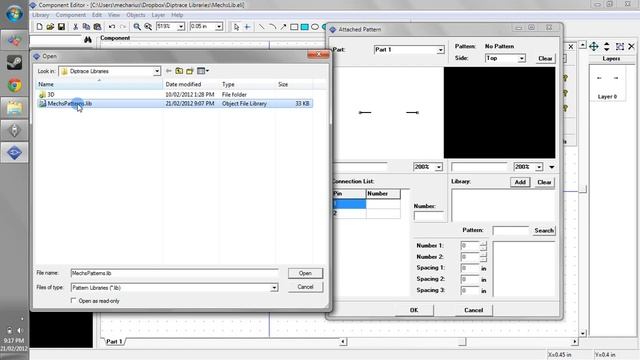Open the Library menu
The height and width of the screenshot is (360, 640).
[x=40, y=15]
